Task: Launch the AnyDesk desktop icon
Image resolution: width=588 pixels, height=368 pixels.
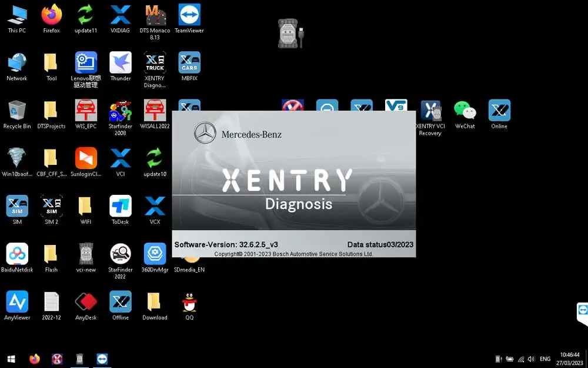Action: coord(86,305)
